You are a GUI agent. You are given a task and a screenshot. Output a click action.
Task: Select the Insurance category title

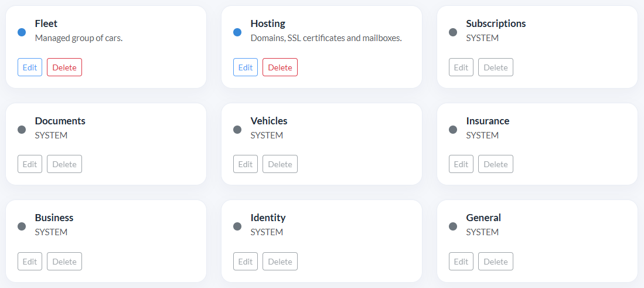click(488, 121)
